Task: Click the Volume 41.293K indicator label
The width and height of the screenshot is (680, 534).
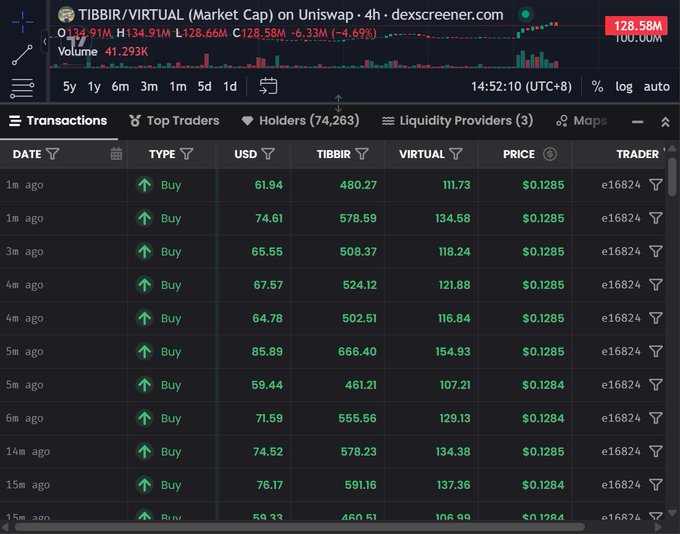Action: pyautogui.click(x=103, y=52)
